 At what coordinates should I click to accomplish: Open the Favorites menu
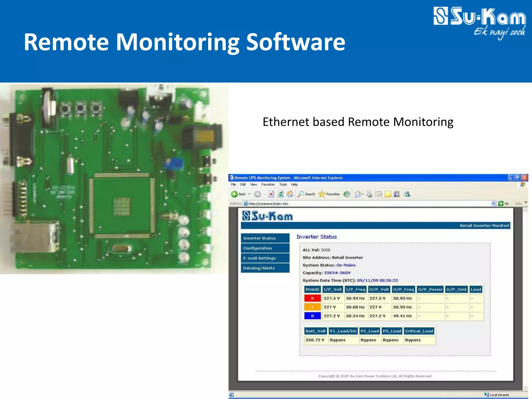click(268, 184)
